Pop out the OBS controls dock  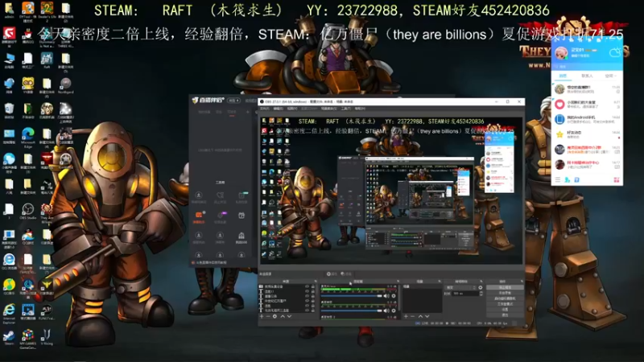click(x=522, y=281)
